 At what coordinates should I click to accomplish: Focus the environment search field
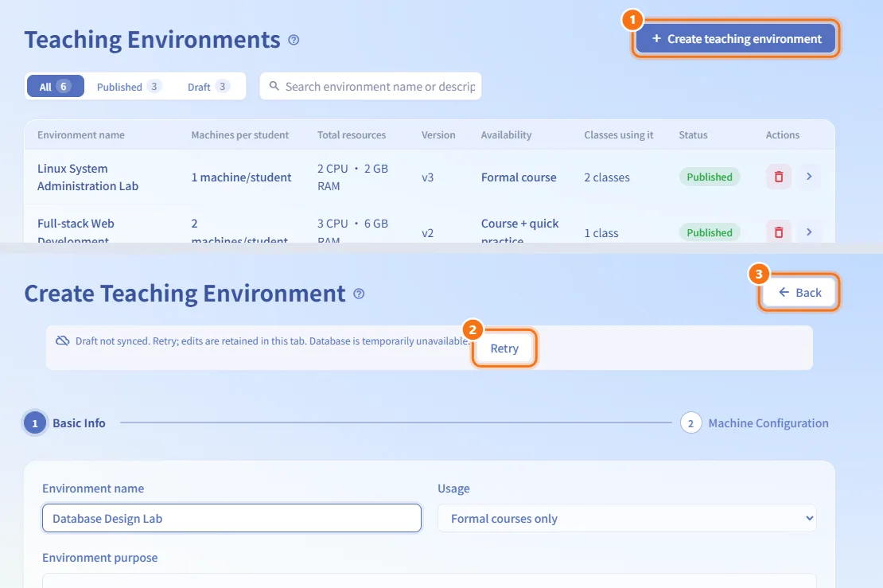(x=371, y=86)
